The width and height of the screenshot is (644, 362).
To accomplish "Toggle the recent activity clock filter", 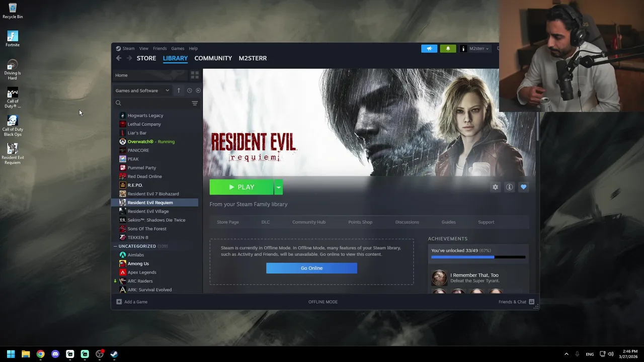I will [189, 90].
